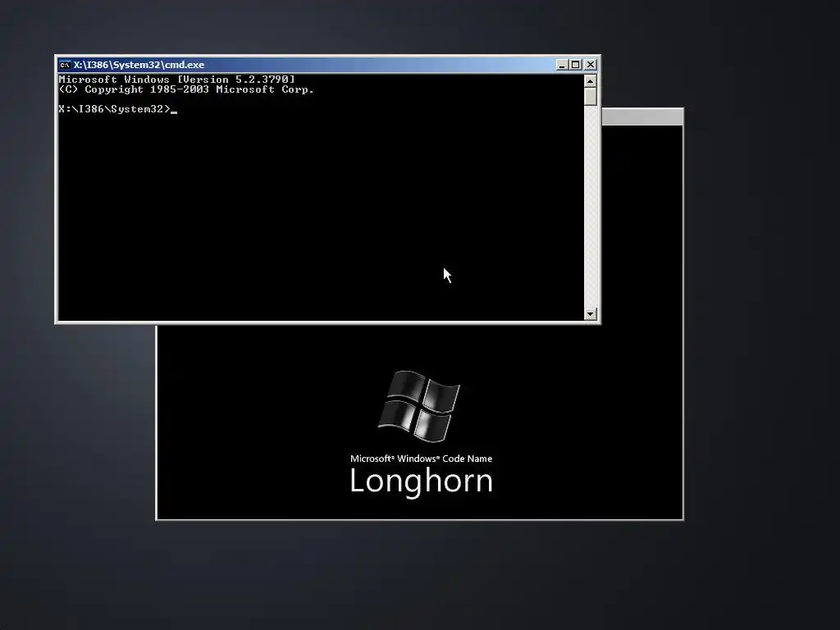Open the cmd.exe system menu icon
Viewport: 840px width, 630px height.
pos(65,65)
